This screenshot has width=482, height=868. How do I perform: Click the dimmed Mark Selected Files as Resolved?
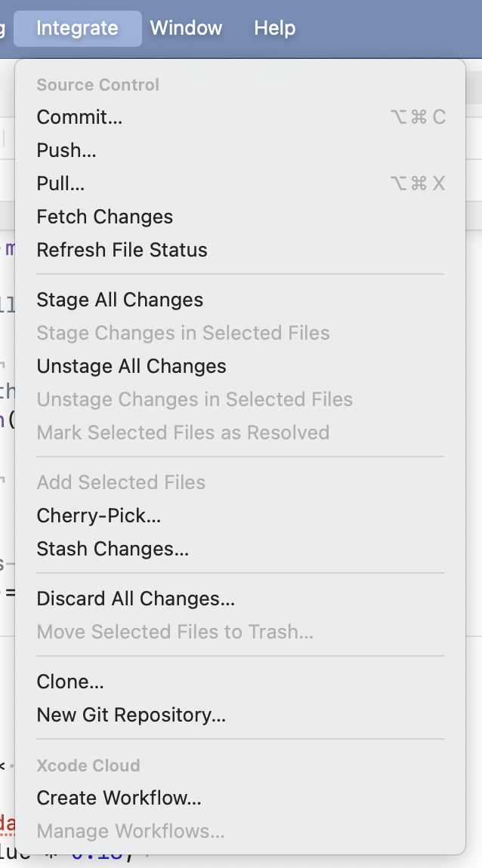[x=183, y=432]
